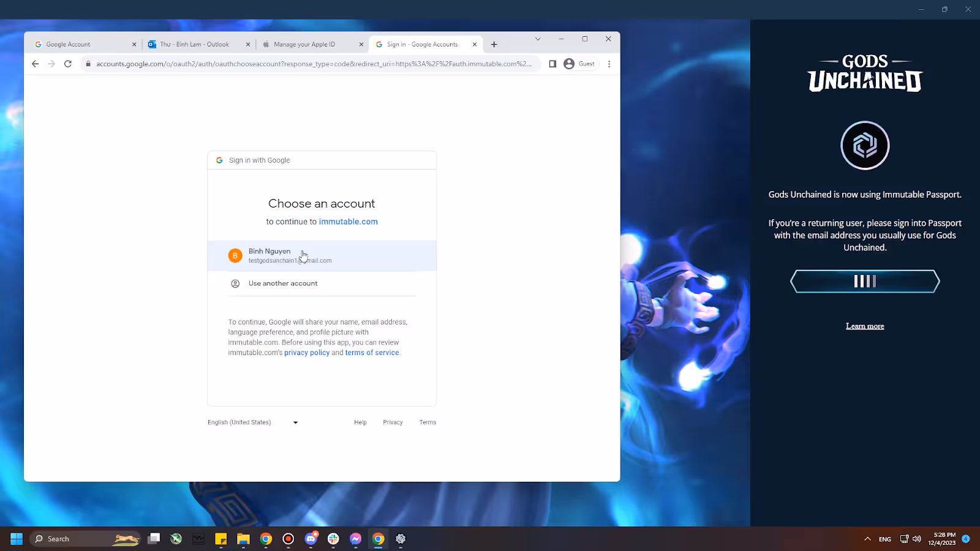Open the Help footer link
This screenshot has height=551, width=980.
(360, 422)
